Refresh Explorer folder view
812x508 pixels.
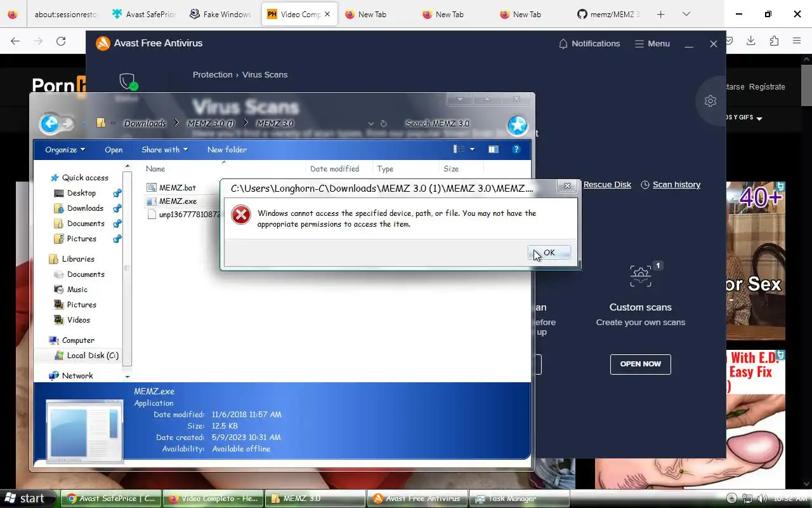[383, 123]
